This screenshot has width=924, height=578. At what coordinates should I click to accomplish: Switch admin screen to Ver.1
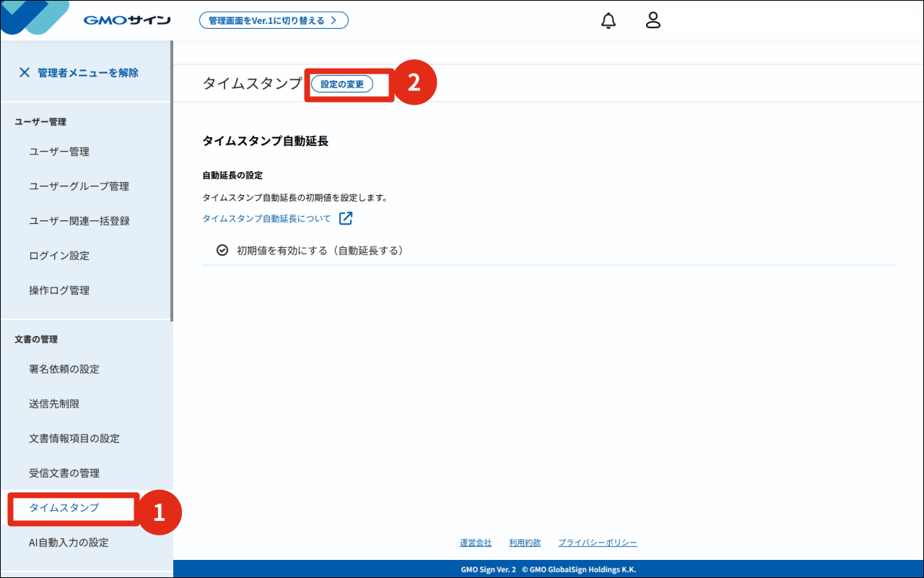(x=274, y=20)
